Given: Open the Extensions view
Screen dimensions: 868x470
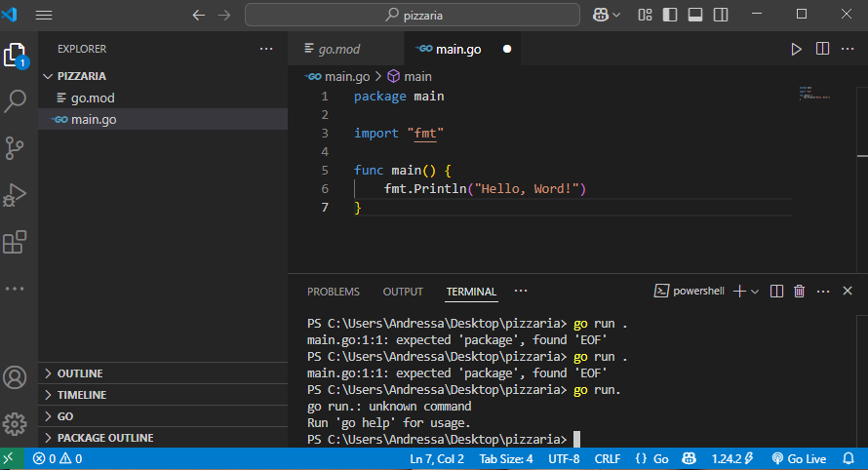Looking at the screenshot, I should pos(16,242).
